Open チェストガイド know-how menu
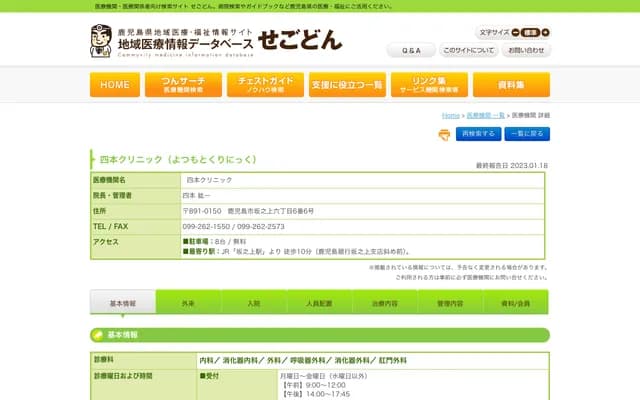Viewport: 640px width, 400px height. click(265, 85)
